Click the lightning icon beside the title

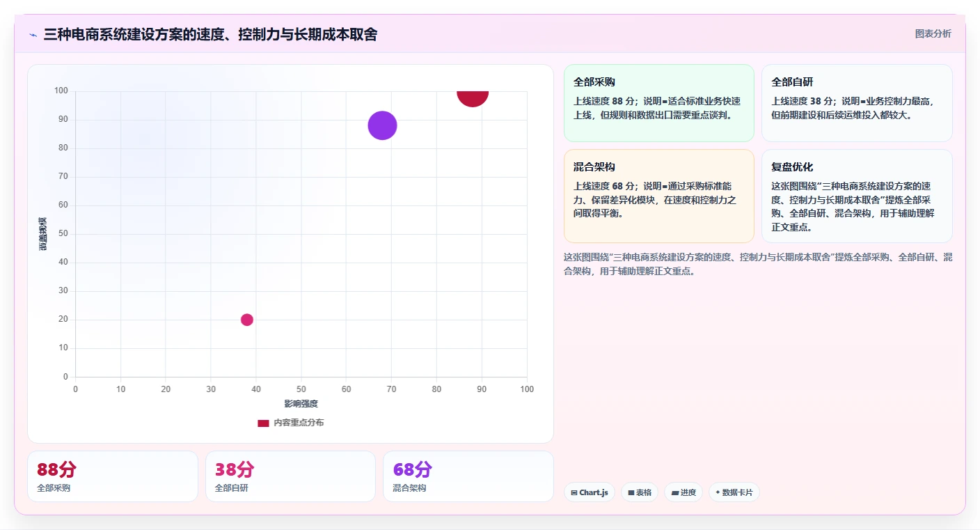click(33, 34)
